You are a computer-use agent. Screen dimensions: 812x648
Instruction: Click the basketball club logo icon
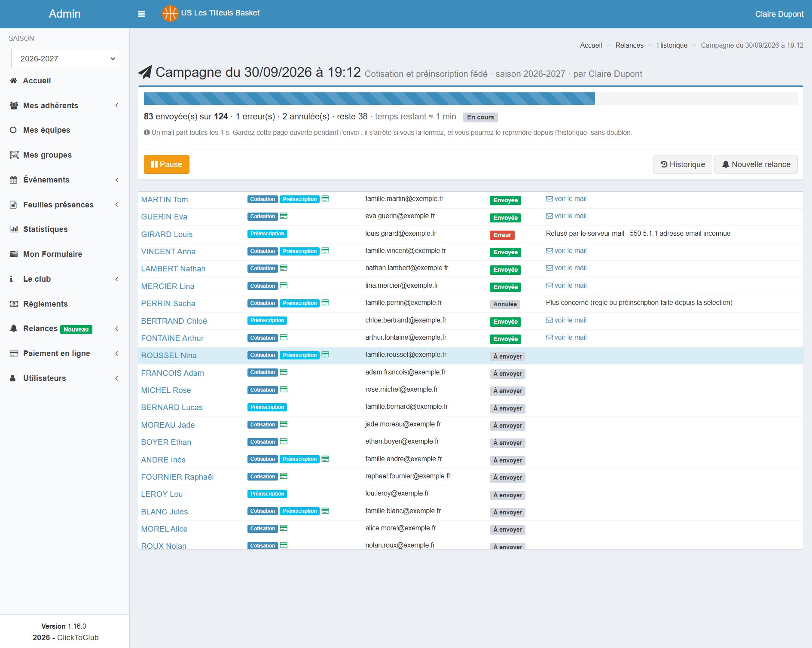[x=170, y=13]
